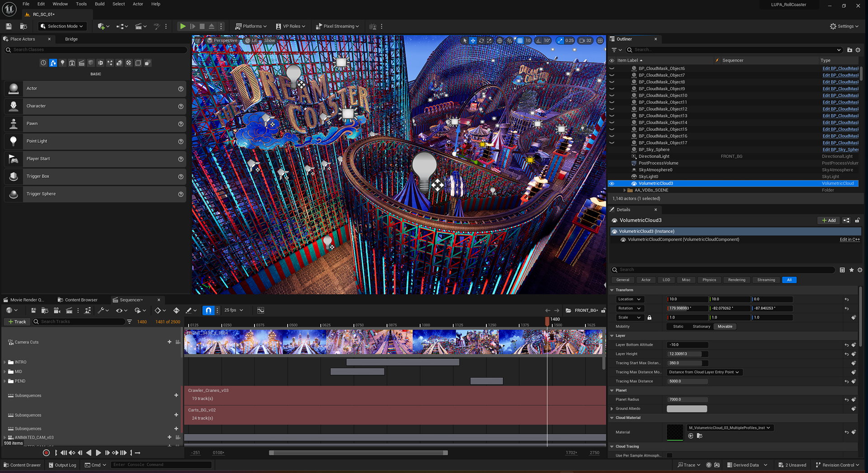Browse to material asset icon in Details
868x473 pixels.
pos(699,436)
